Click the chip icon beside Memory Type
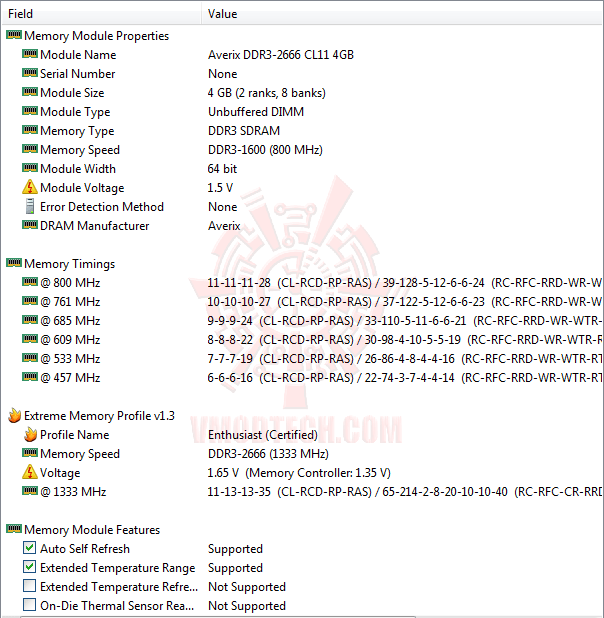 [30, 130]
